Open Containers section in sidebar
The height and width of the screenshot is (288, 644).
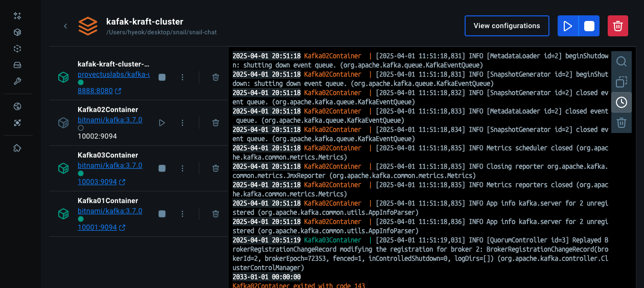(x=17, y=32)
